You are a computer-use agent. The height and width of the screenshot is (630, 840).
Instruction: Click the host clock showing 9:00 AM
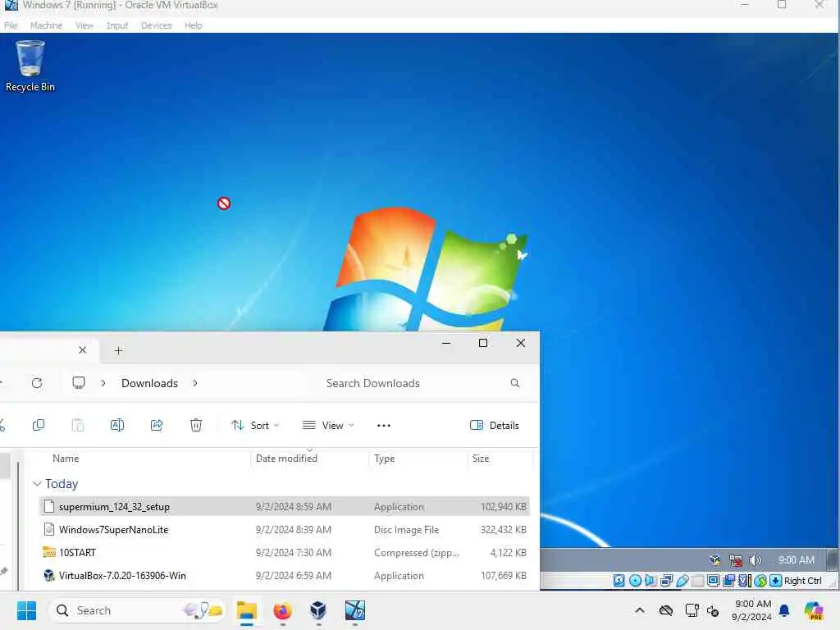751,610
